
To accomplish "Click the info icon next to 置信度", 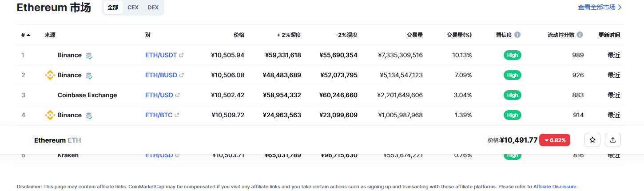I will 517,35.
